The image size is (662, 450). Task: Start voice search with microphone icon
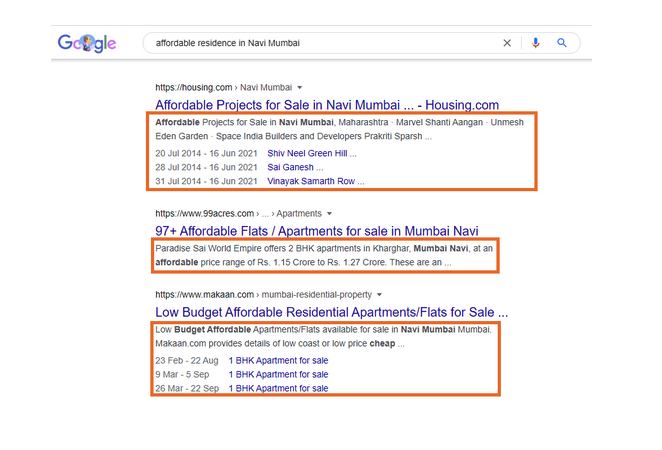(536, 43)
